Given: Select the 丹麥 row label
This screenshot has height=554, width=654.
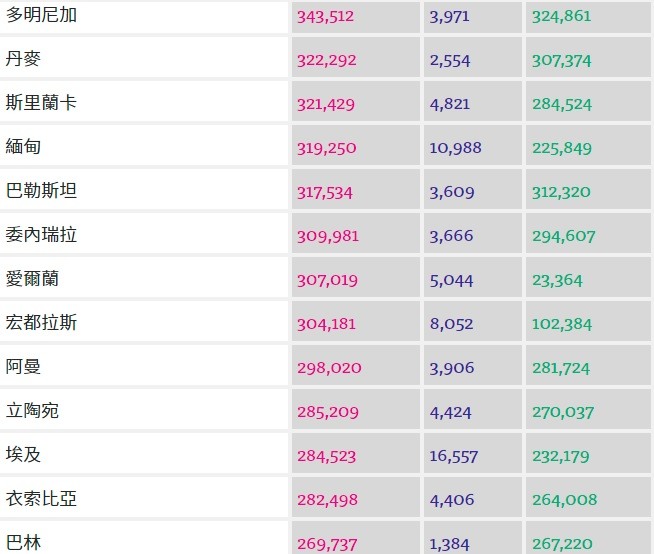Looking at the screenshot, I should click(23, 59).
